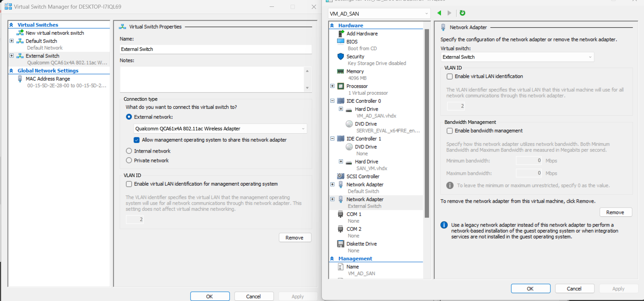The image size is (644, 301).
Task: Click the Name icon under Management
Action: point(341,267)
